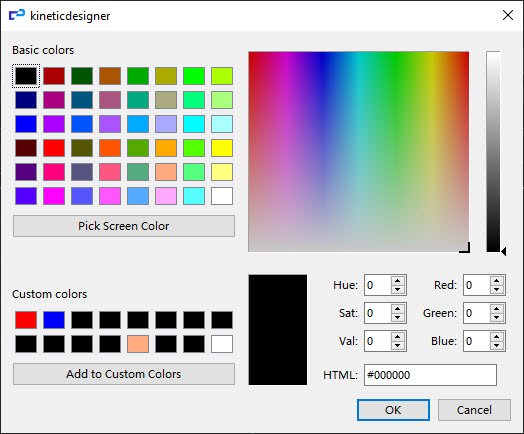Decrease Green value with down arrow
524x434 pixels.
[x=497, y=317]
